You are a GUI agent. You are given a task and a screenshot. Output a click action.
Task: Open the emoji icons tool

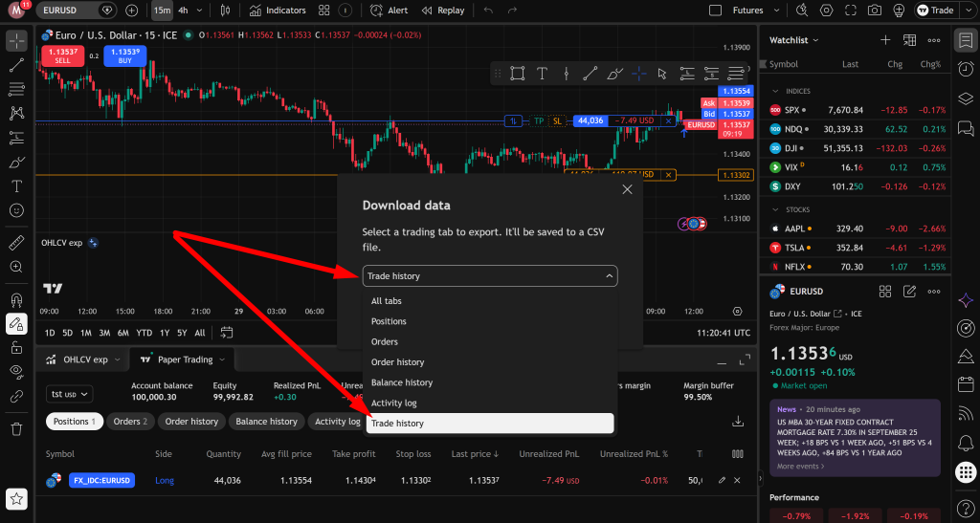coord(17,210)
